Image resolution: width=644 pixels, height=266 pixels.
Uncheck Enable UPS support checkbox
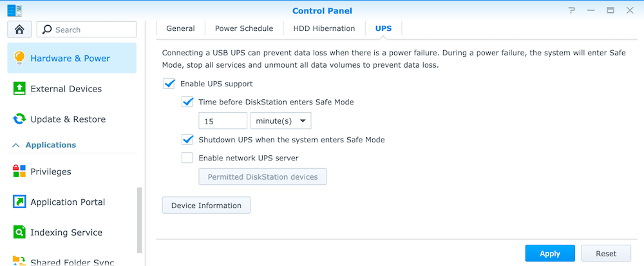[x=169, y=84]
